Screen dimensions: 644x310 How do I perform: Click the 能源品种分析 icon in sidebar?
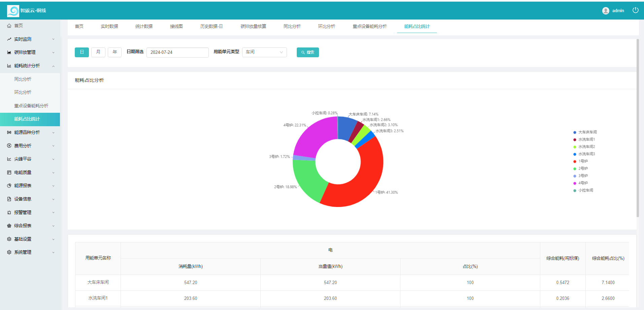pyautogui.click(x=9, y=132)
